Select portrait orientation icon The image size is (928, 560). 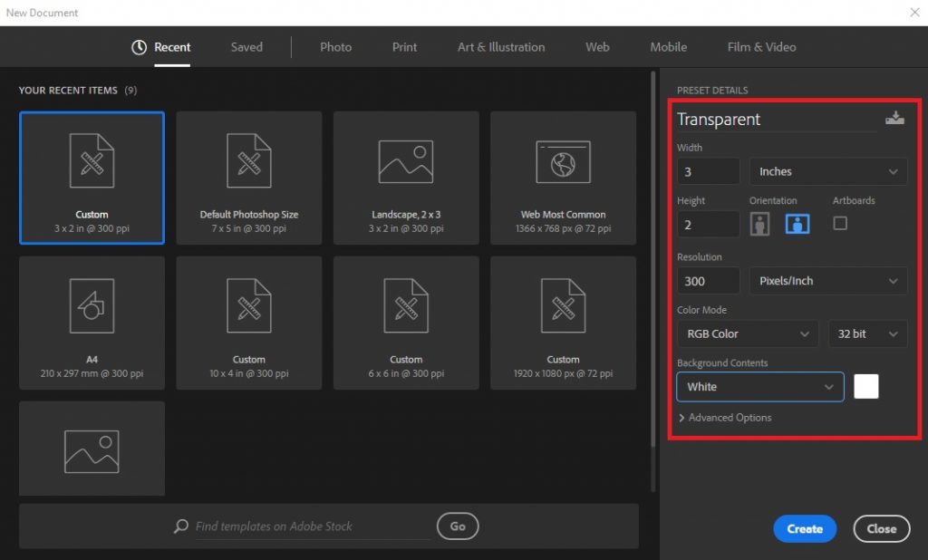click(759, 224)
